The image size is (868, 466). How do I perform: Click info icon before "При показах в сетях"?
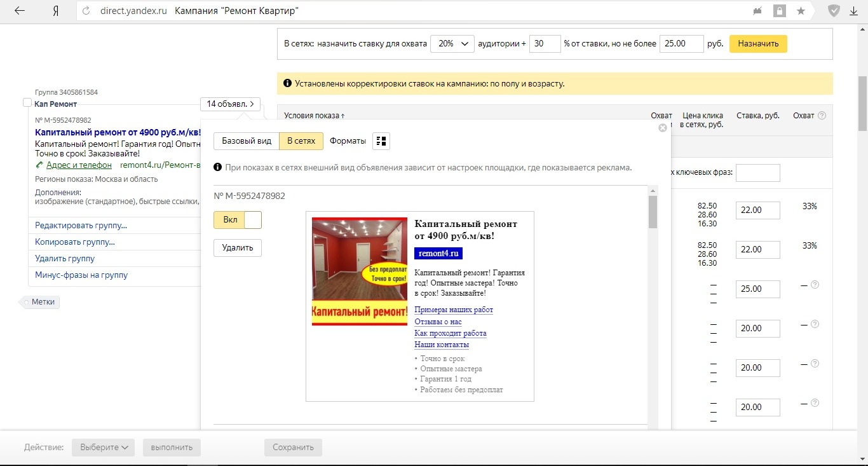point(218,167)
